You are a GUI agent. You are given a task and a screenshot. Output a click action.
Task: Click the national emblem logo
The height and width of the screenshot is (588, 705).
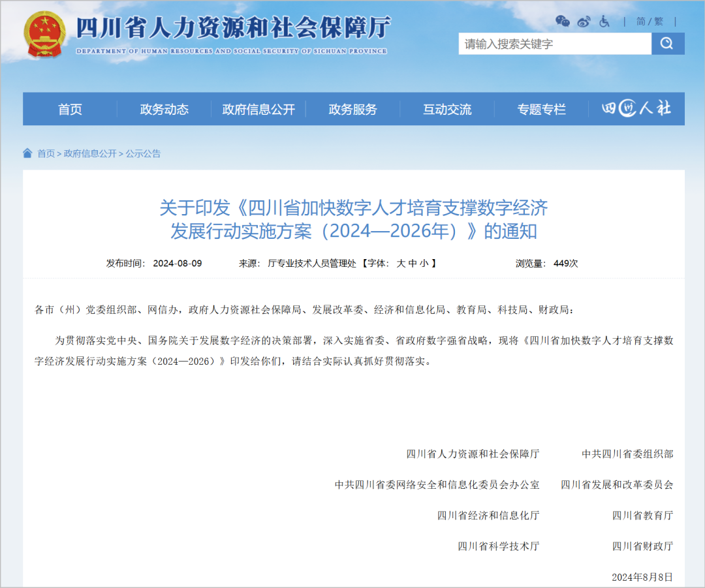tap(44, 34)
